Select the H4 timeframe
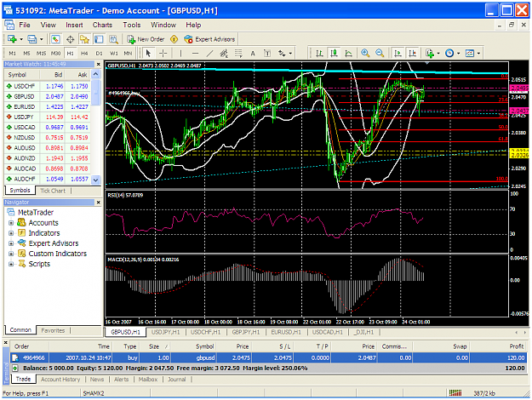 coord(84,54)
